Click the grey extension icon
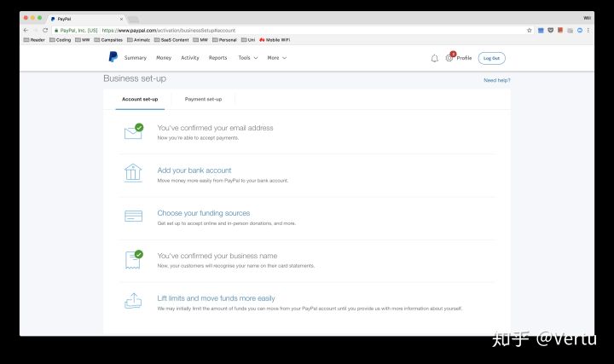This screenshot has height=364, width=614. pos(571,30)
